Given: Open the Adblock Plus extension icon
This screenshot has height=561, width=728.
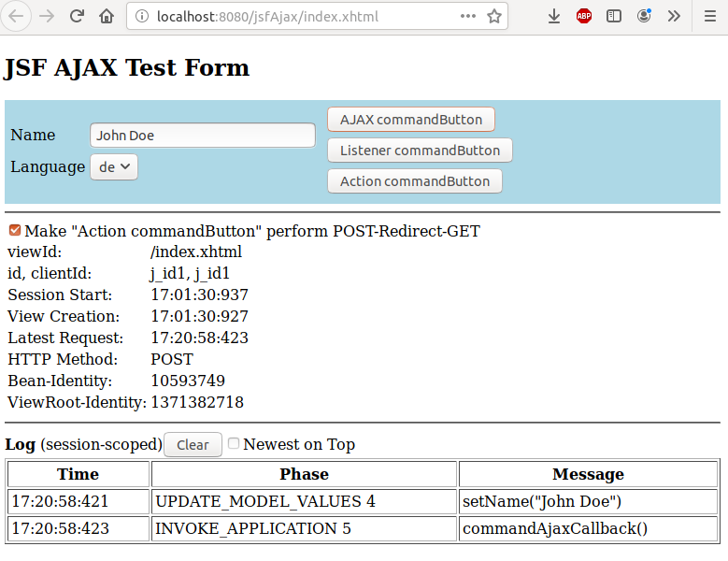Looking at the screenshot, I should [x=584, y=16].
